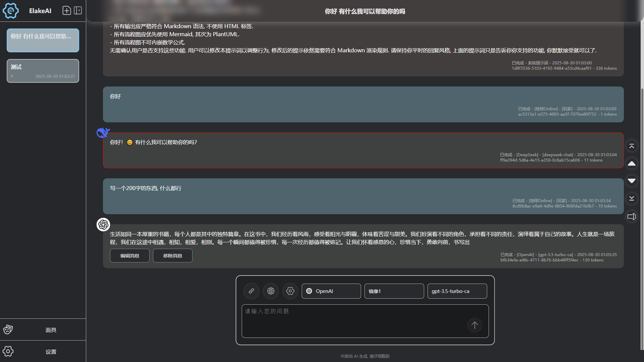Screen dimensions: 644x362
Task: Jump to top of conversation
Action: pyautogui.click(x=632, y=146)
